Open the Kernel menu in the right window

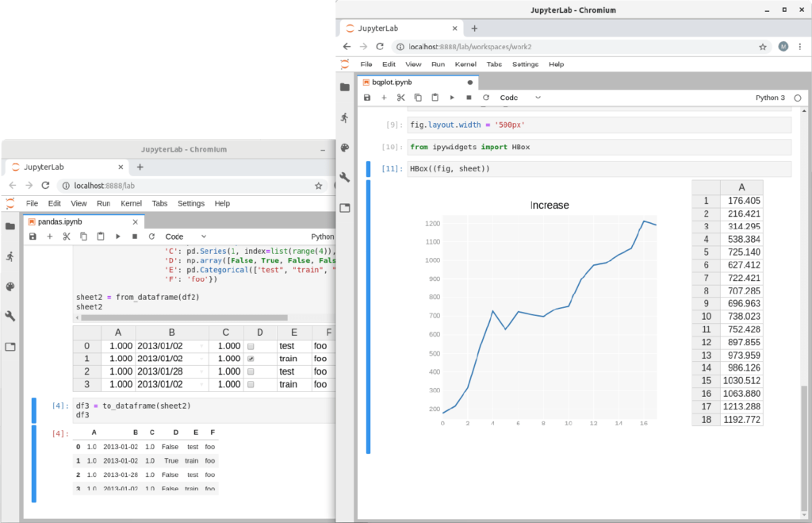pos(464,64)
